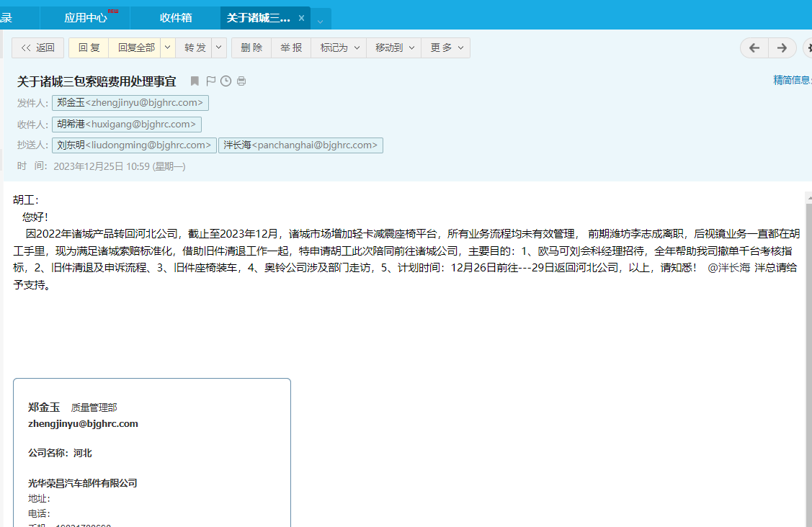Open the 标记为 menu
This screenshot has width=812, height=527.
(339, 48)
